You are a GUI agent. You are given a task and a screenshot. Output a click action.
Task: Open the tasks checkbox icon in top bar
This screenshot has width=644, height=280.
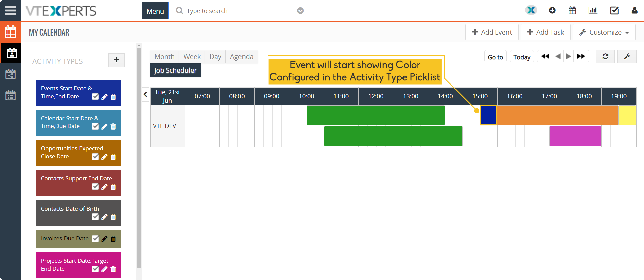tap(614, 10)
